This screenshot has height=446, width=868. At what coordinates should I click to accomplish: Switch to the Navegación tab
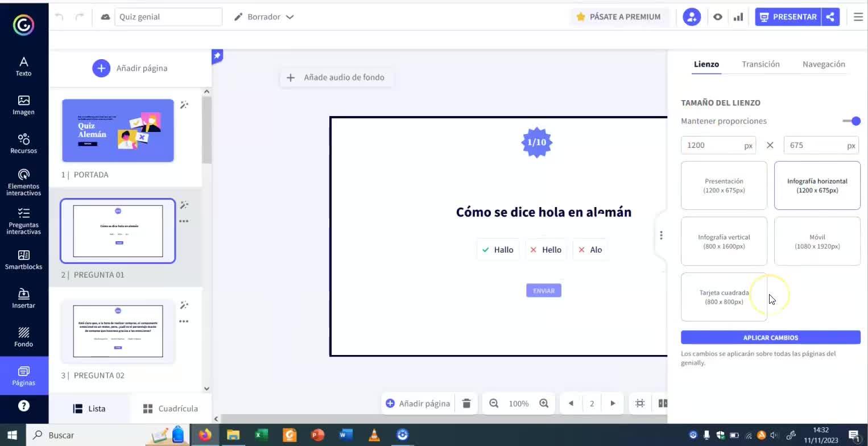click(x=824, y=64)
